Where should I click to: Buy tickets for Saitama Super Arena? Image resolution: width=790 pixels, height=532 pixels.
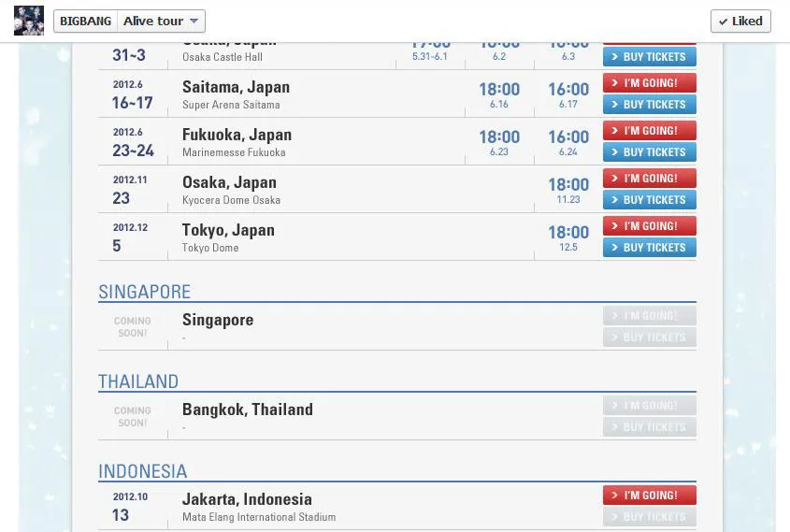(x=650, y=105)
